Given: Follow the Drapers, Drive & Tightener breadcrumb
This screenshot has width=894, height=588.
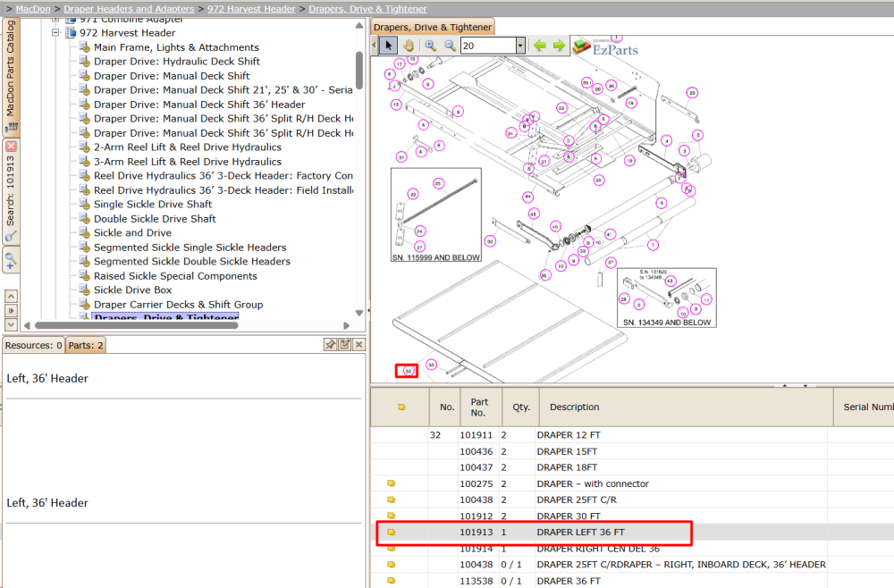Looking at the screenshot, I should pos(367,9).
